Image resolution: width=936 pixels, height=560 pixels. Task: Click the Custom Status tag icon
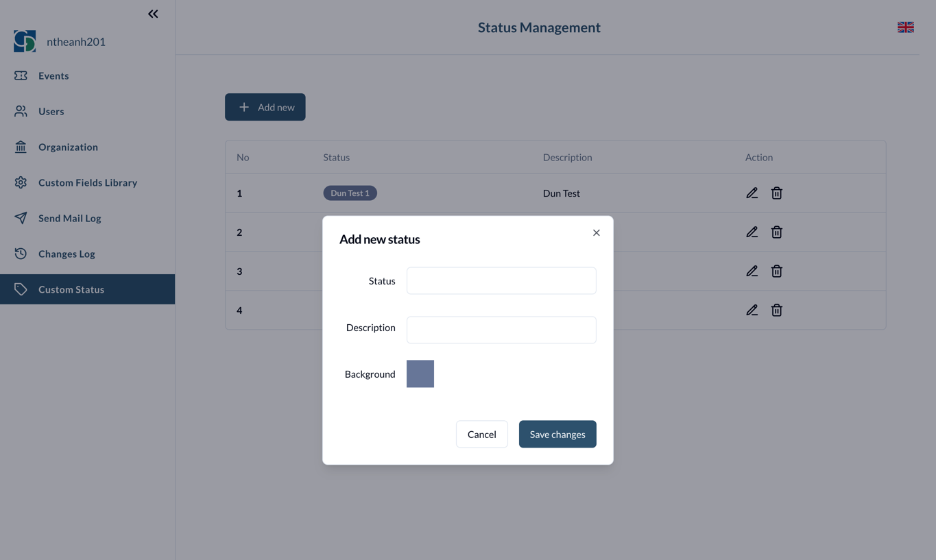[20, 289]
